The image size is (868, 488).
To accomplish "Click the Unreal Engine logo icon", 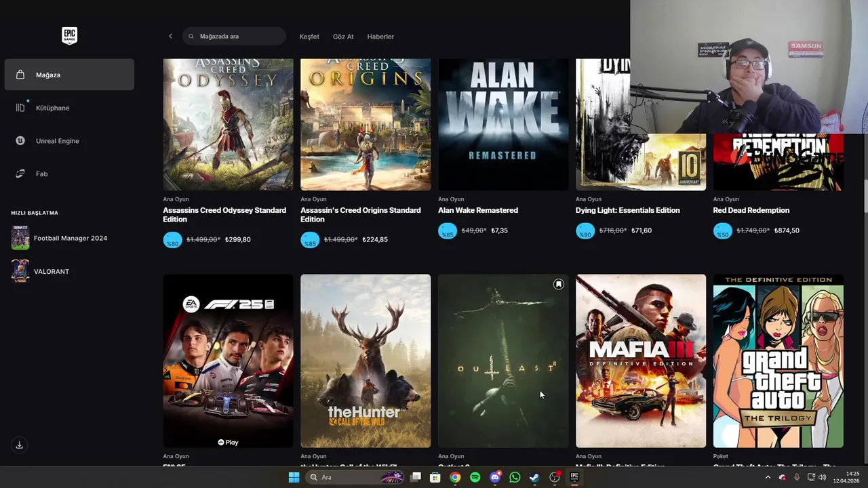I will click(20, 141).
